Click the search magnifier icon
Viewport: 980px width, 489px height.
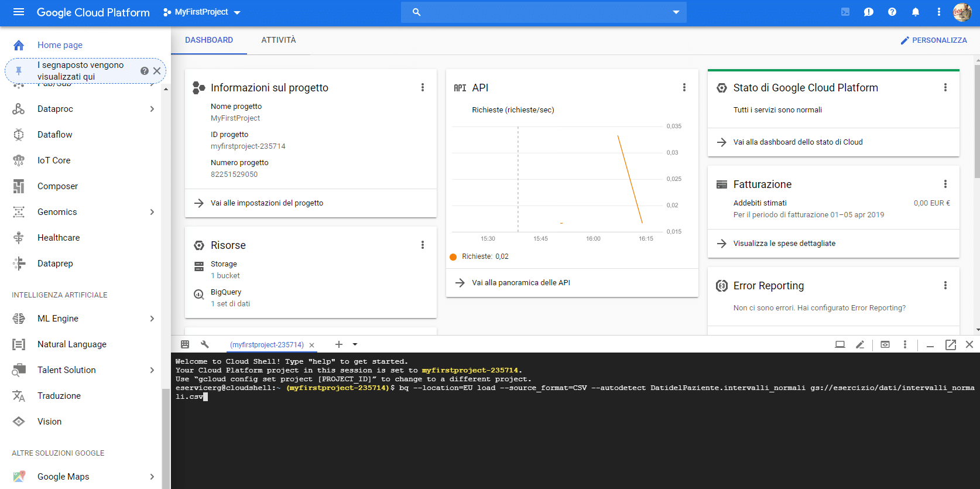(x=417, y=12)
